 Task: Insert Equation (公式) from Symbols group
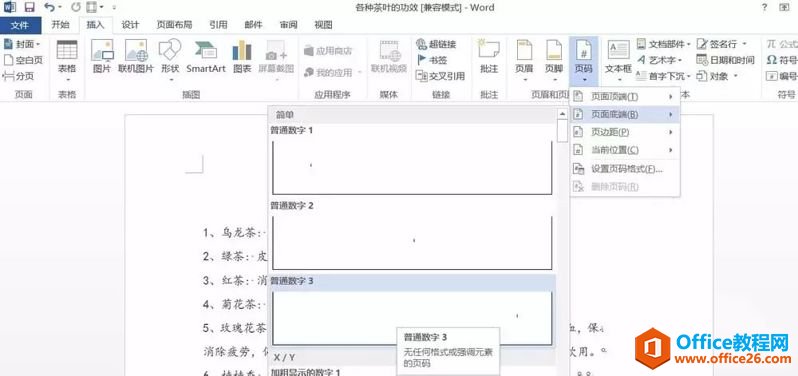pyautogui.click(x=782, y=44)
